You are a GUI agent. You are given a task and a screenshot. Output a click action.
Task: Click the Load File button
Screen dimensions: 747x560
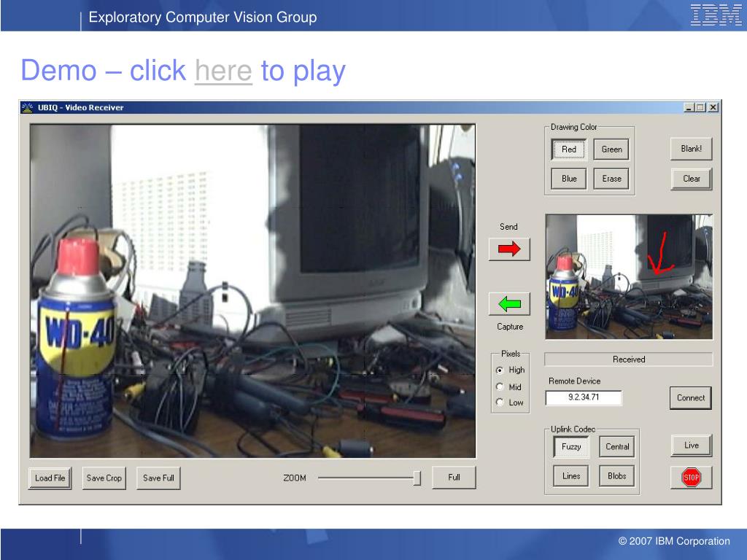tap(50, 478)
